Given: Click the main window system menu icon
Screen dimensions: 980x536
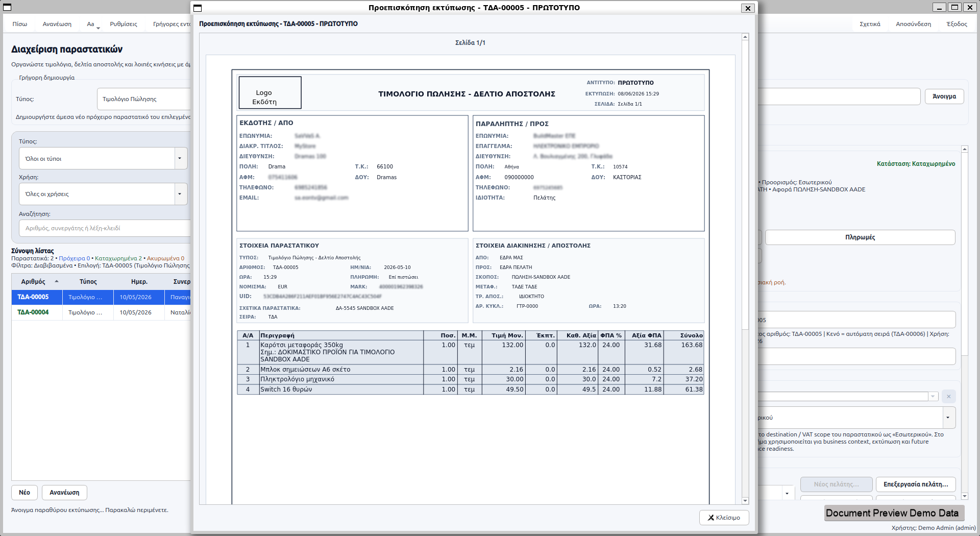Looking at the screenshot, I should [7, 7].
